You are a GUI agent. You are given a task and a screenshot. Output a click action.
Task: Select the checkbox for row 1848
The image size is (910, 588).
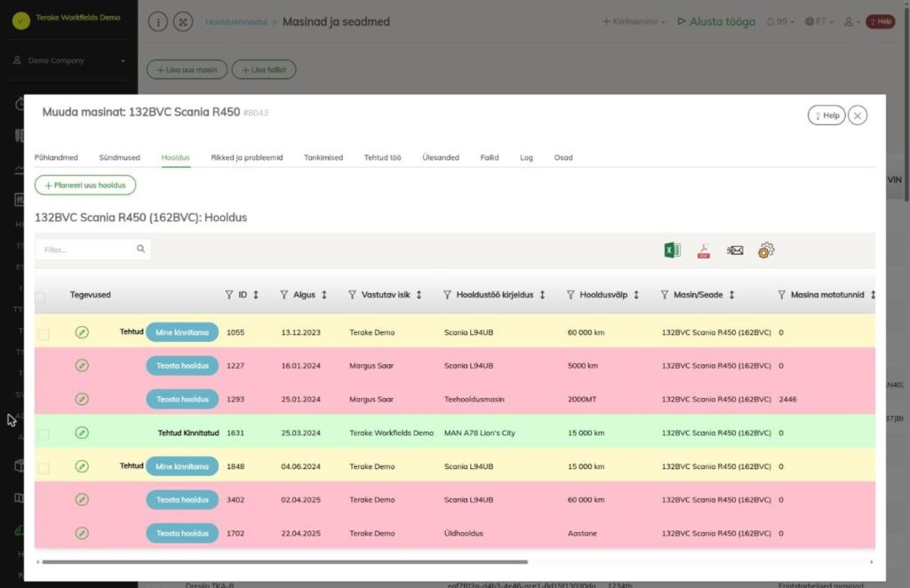click(44, 468)
